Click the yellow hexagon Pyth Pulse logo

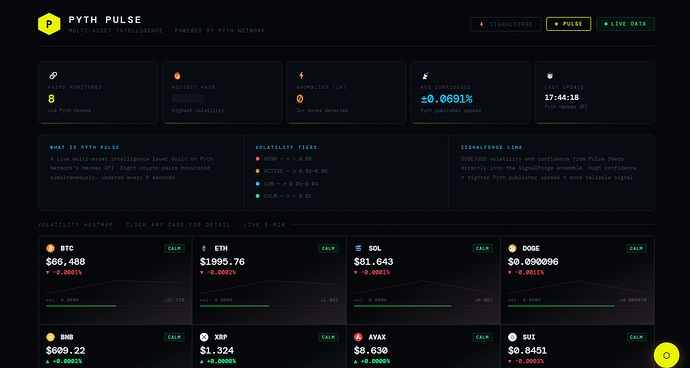pos(49,24)
